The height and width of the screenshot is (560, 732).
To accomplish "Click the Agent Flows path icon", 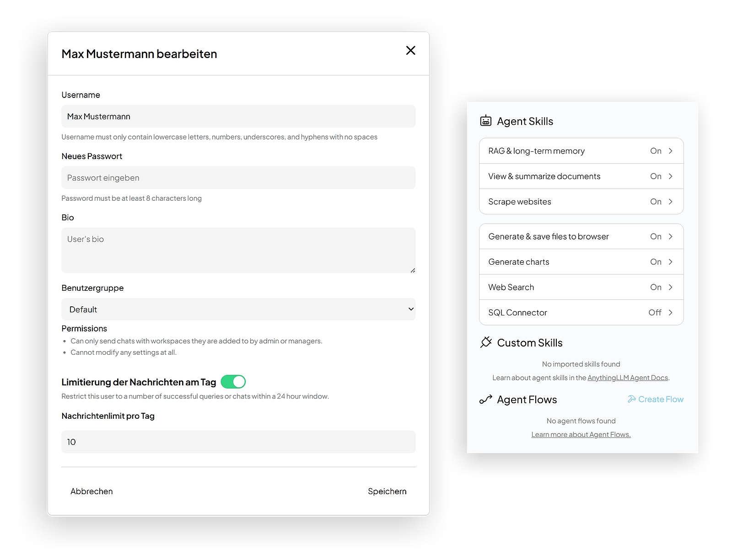I will 485,400.
